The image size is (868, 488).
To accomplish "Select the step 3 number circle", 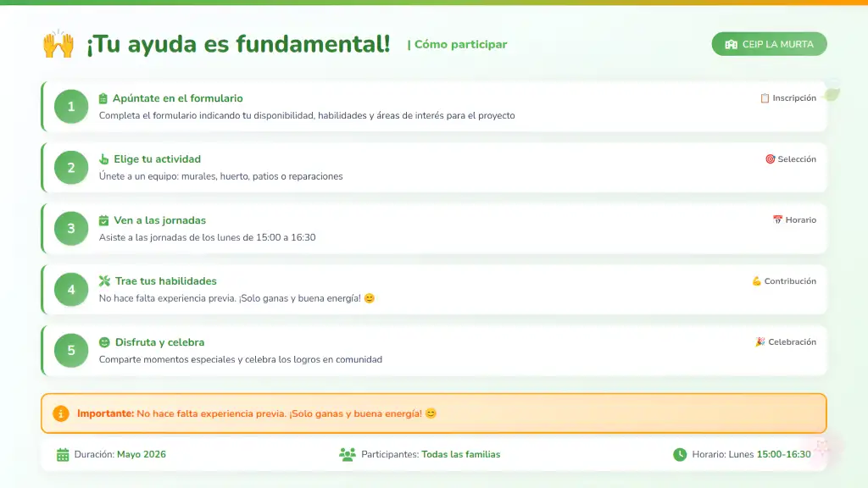I will [x=71, y=229].
